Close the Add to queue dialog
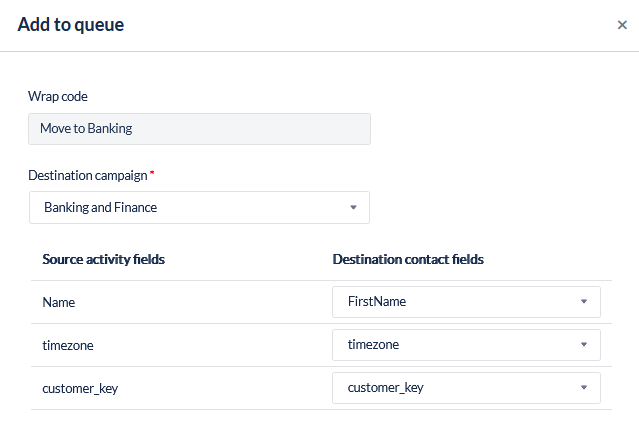Screen dimensions: 639x423 coord(622,25)
